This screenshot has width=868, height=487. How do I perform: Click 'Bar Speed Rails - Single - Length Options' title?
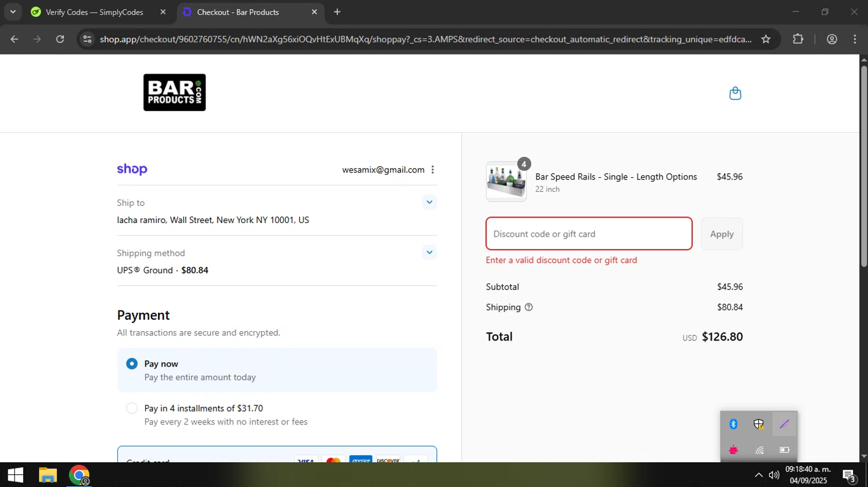(616, 177)
